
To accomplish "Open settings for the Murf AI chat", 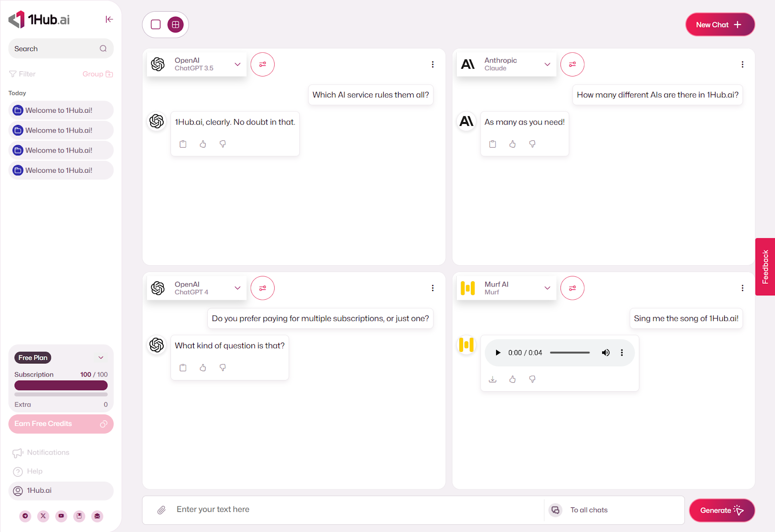I will pyautogui.click(x=573, y=288).
